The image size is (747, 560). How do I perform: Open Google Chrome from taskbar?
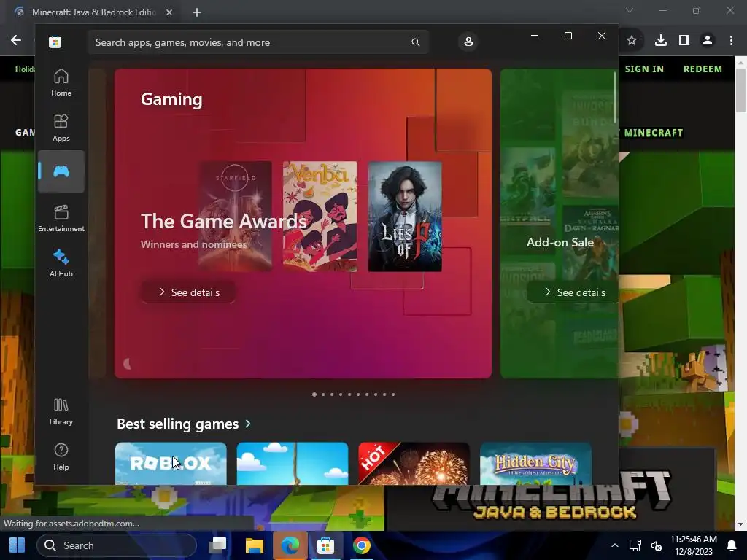tap(362, 545)
